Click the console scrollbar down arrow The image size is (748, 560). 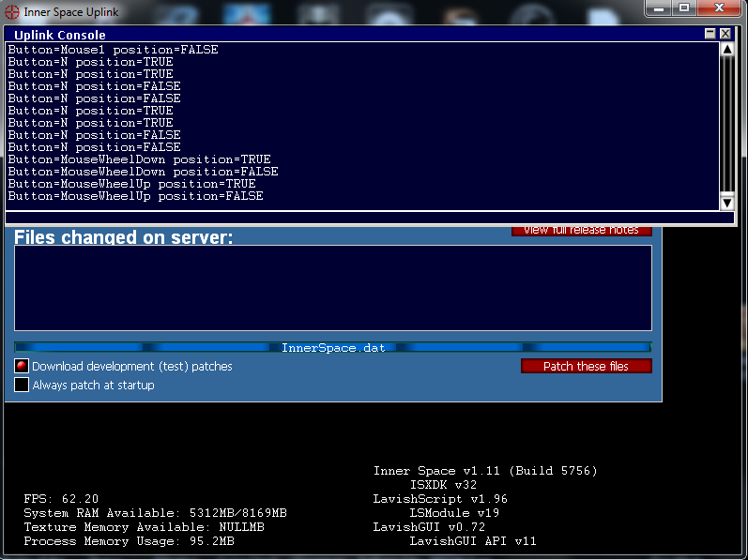click(727, 203)
